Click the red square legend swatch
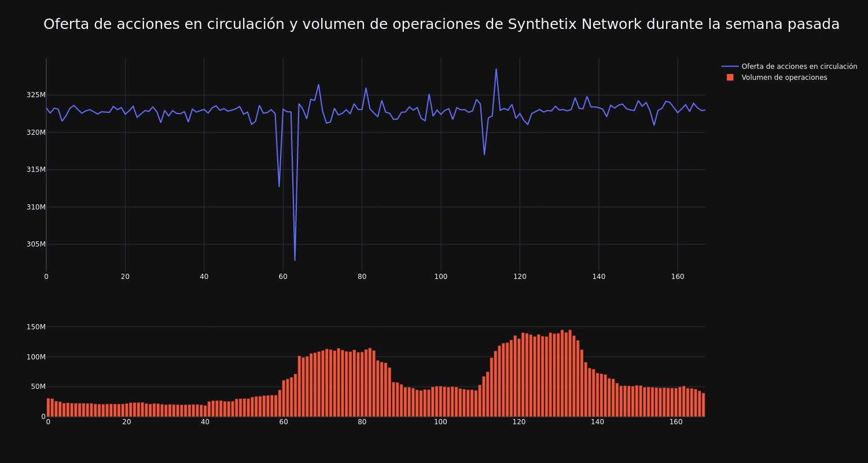 730,78
